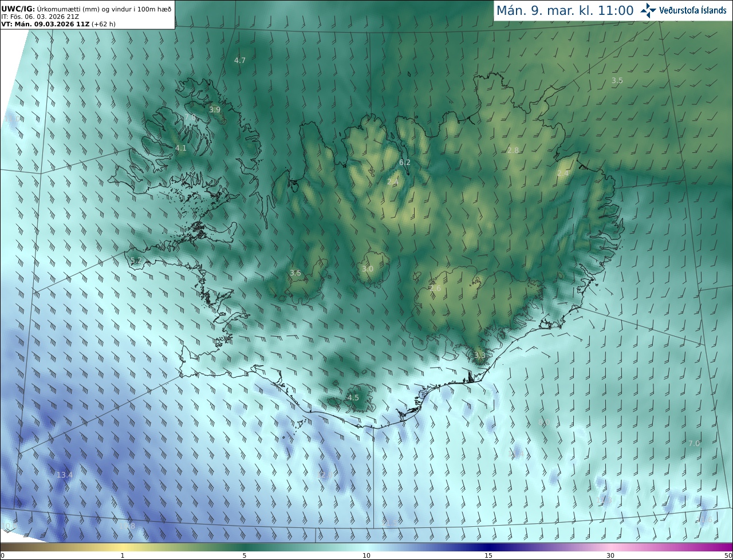Click the 6.2 value in north Iceland
733x560 pixels.
(x=405, y=163)
